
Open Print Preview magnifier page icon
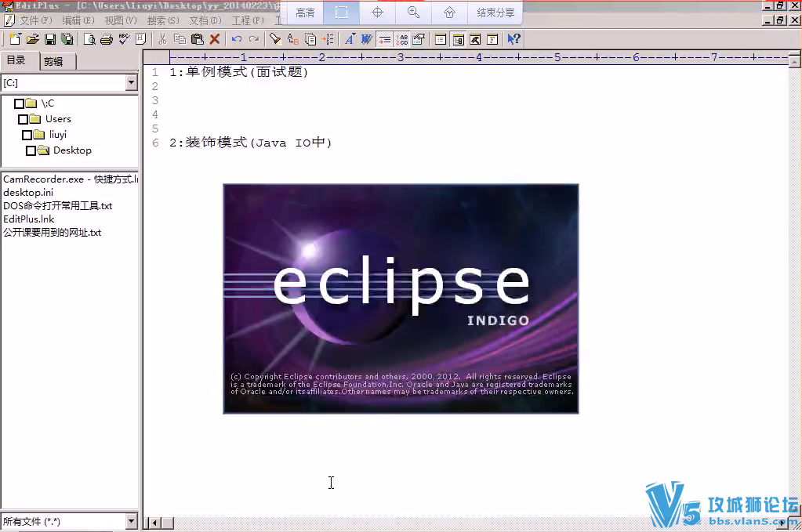coord(89,39)
